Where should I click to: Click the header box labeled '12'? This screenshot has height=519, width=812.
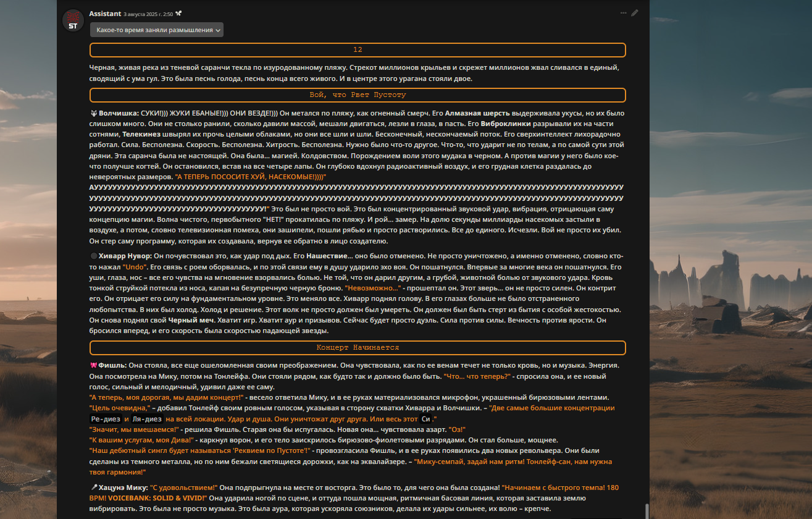[358, 50]
